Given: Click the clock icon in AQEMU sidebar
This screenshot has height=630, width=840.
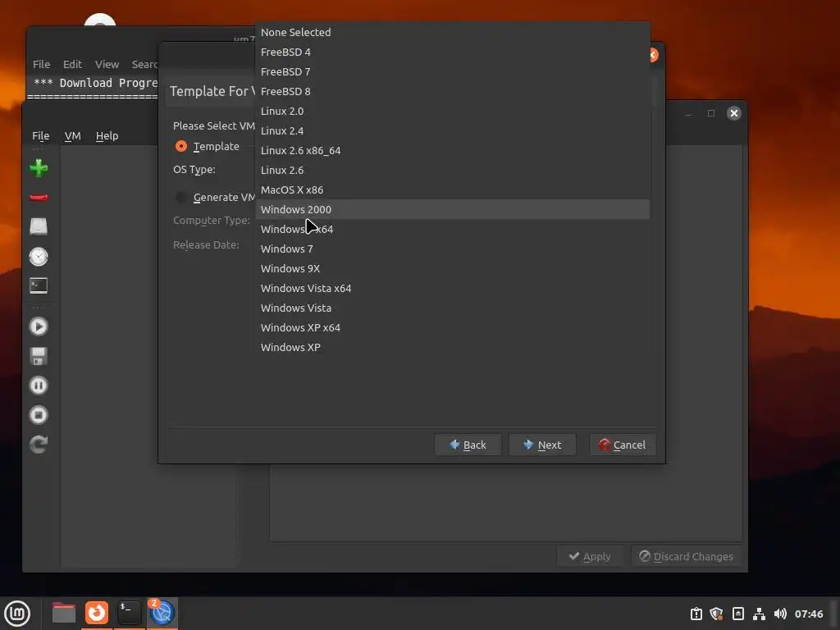Looking at the screenshot, I should pyautogui.click(x=39, y=257).
